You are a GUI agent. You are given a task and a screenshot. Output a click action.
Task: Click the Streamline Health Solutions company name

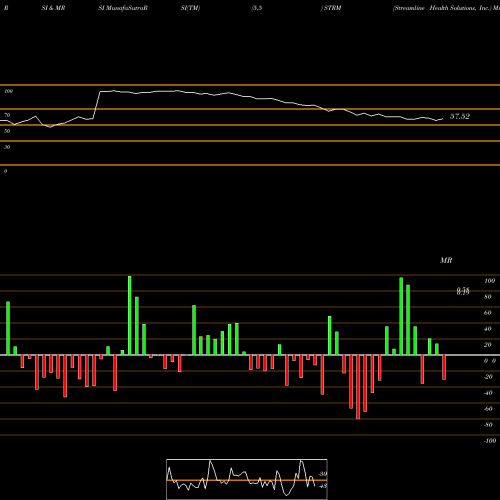pyautogui.click(x=442, y=8)
